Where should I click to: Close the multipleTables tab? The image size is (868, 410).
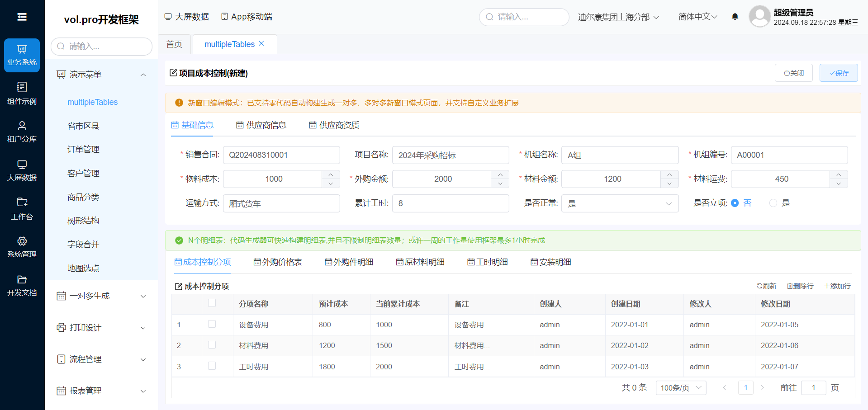(x=261, y=44)
